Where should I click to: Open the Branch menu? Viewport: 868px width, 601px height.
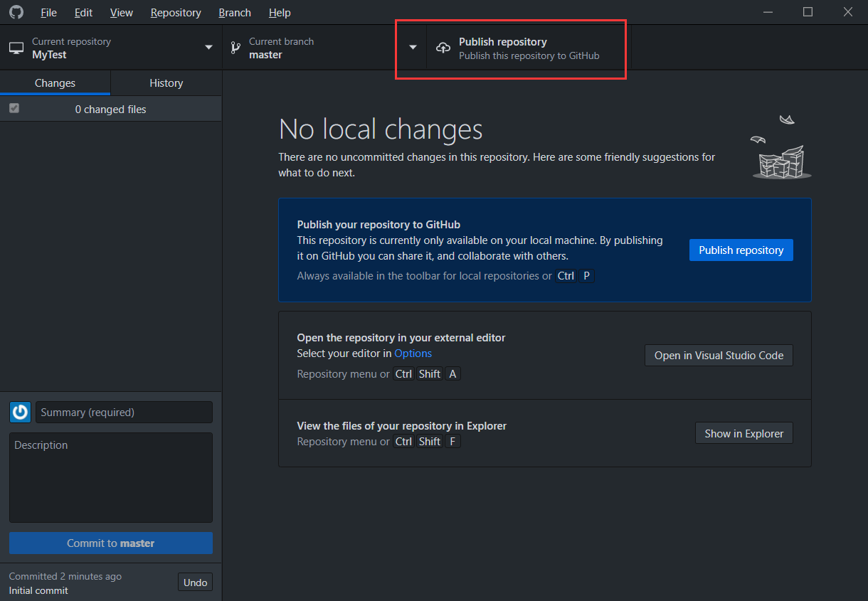point(235,13)
